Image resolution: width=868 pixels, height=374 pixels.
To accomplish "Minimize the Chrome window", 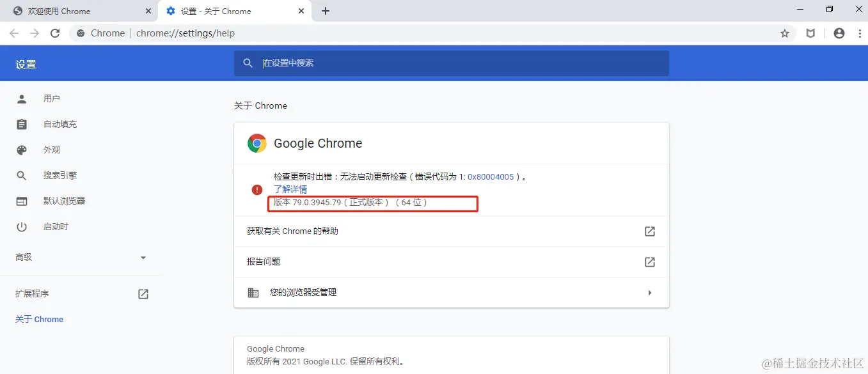I will (x=800, y=9).
